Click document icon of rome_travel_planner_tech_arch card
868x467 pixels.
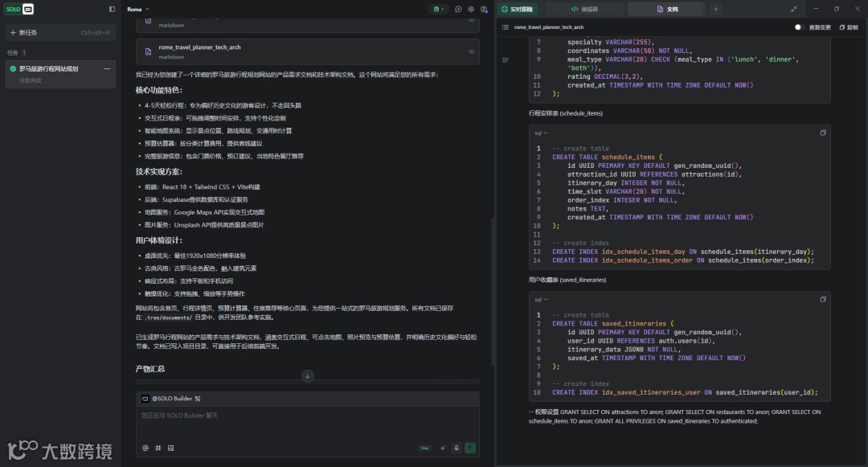[148, 51]
